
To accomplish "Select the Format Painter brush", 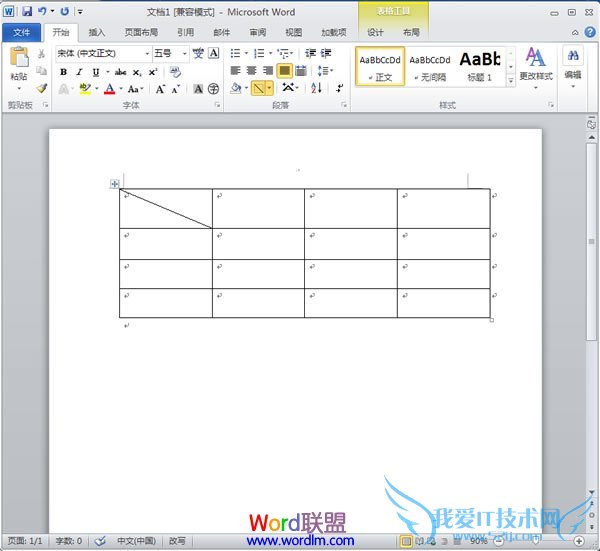I will (x=41, y=88).
